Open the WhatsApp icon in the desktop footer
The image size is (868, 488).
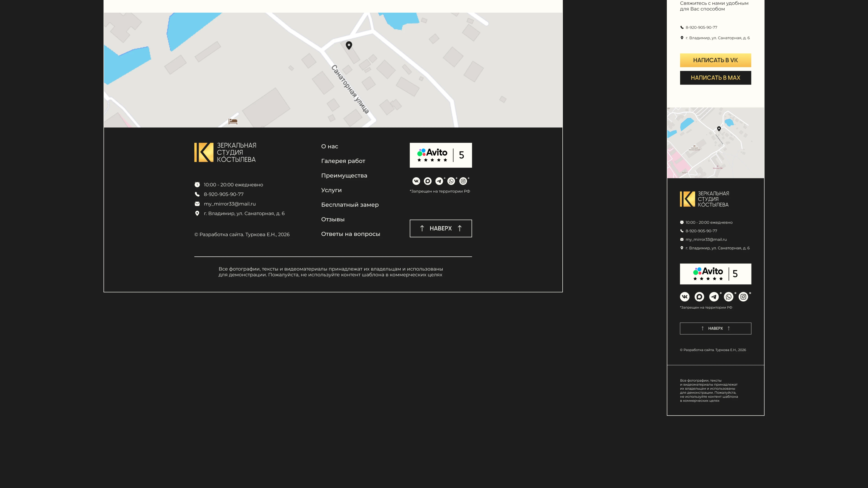coord(451,181)
